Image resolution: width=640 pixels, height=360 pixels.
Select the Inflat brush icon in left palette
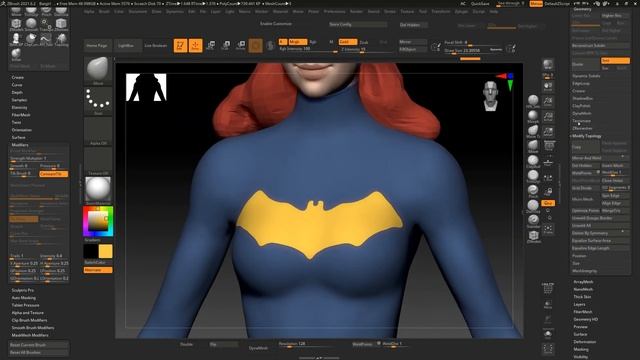coord(16,54)
